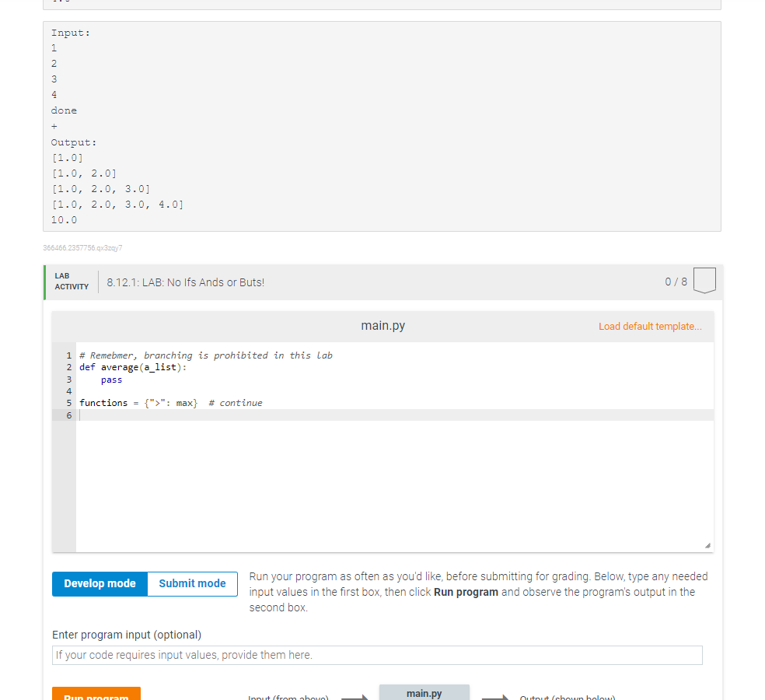Click the lab title '8.12.1: LAB: No Ifs Ands or Buts!'
The height and width of the screenshot is (700, 765).
click(x=185, y=282)
